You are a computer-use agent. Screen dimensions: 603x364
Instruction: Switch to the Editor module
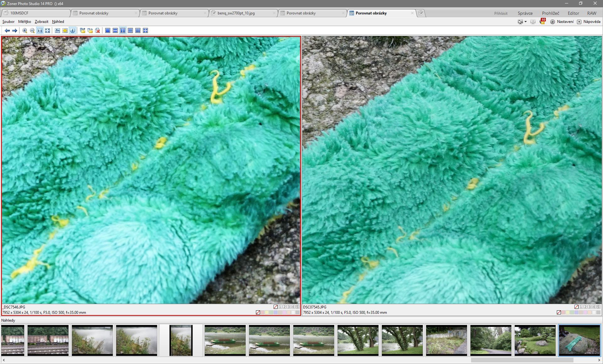(573, 13)
